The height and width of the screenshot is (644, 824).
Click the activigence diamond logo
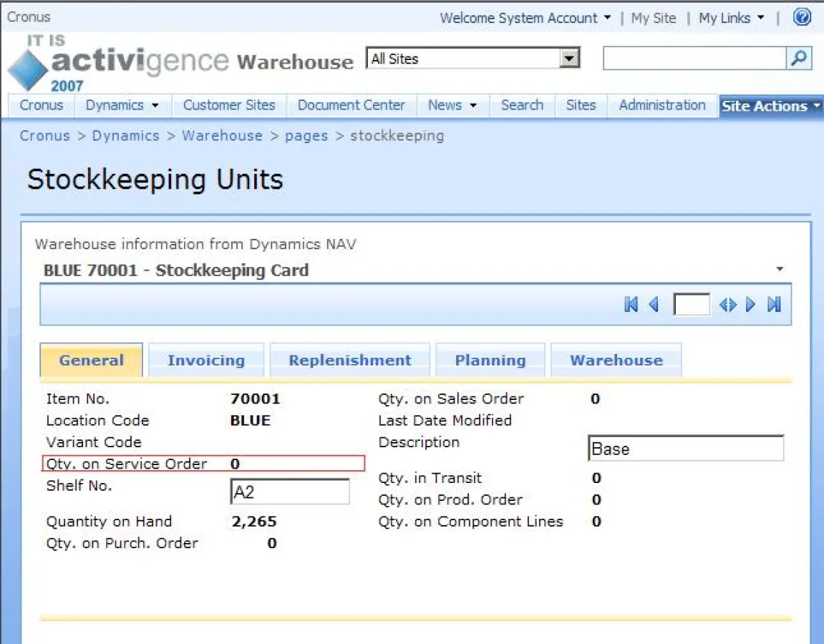point(29,70)
